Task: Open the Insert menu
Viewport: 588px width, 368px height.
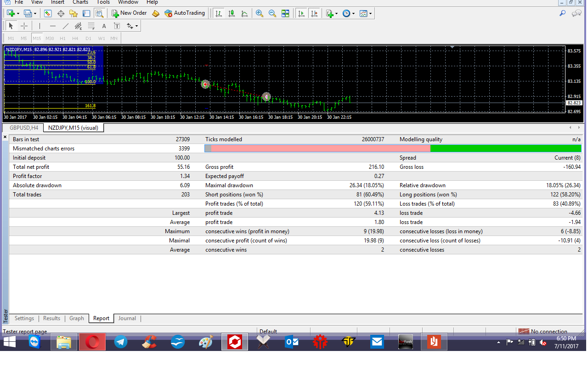Action: coord(57,2)
